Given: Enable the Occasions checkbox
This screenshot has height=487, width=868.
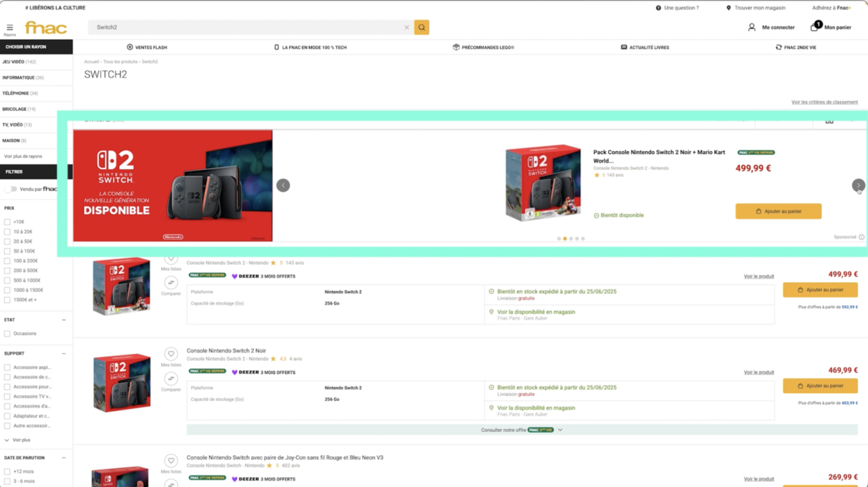Looking at the screenshot, I should click(7, 334).
